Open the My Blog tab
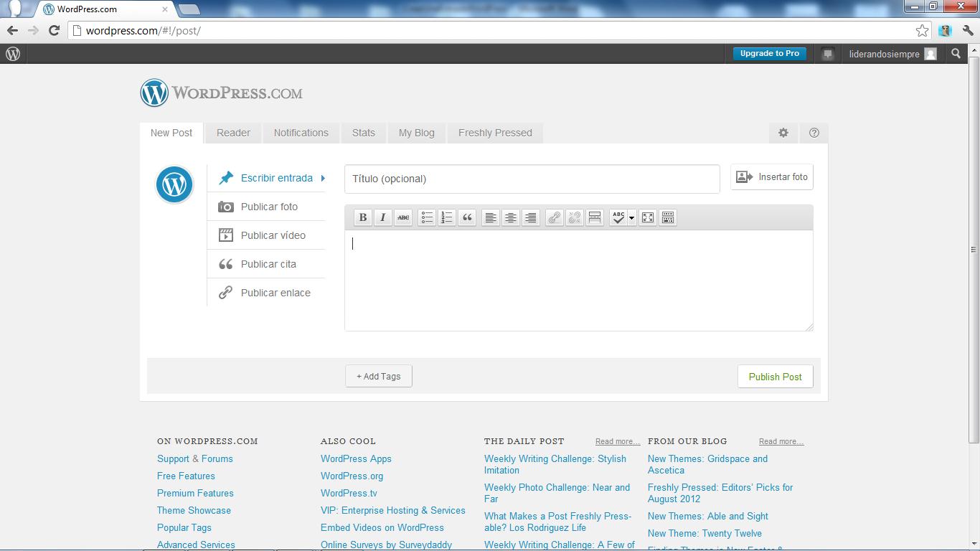980x551 pixels. 417,133
